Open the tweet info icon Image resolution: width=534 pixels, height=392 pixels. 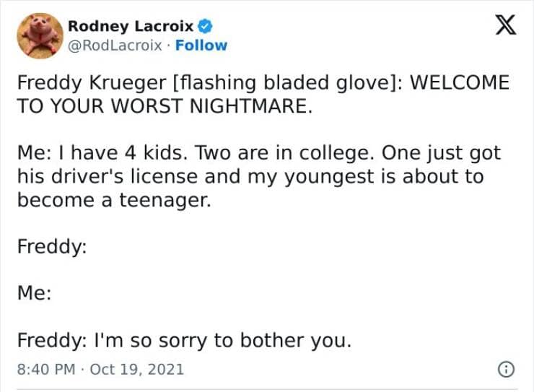click(505, 369)
